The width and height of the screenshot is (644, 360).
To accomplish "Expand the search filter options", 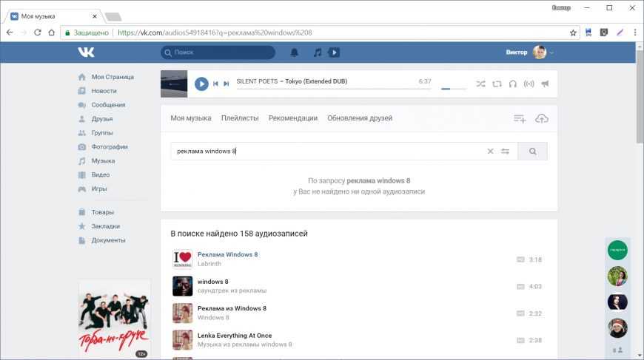I will [x=506, y=152].
